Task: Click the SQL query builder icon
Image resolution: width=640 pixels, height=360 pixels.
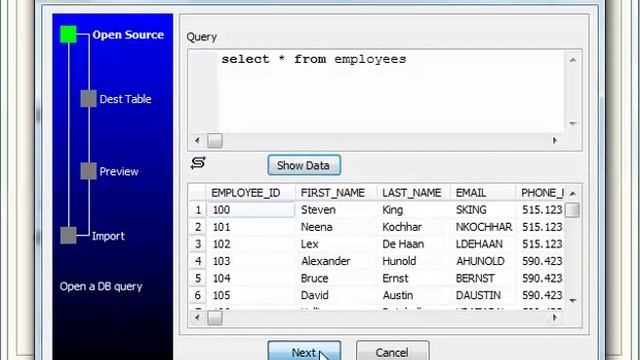Action: pyautogui.click(x=198, y=163)
